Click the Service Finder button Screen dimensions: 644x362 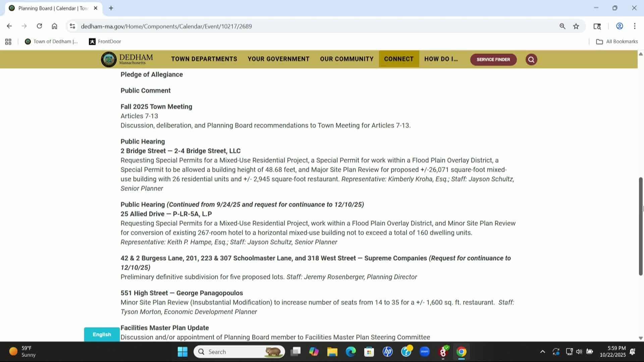click(x=493, y=59)
